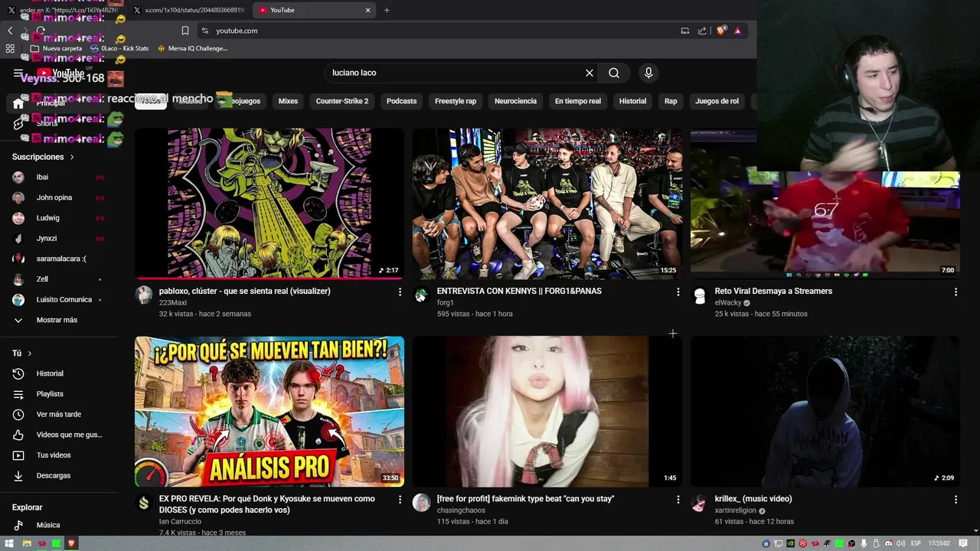Select the Neurociencia filter chip

515,101
